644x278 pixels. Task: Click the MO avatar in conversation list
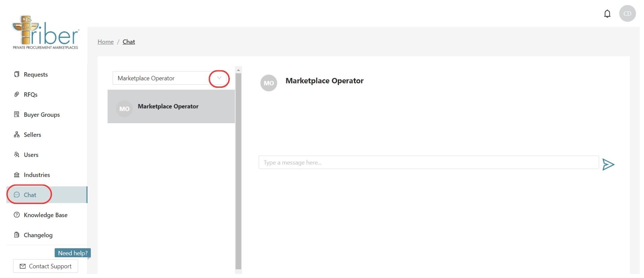click(x=124, y=109)
